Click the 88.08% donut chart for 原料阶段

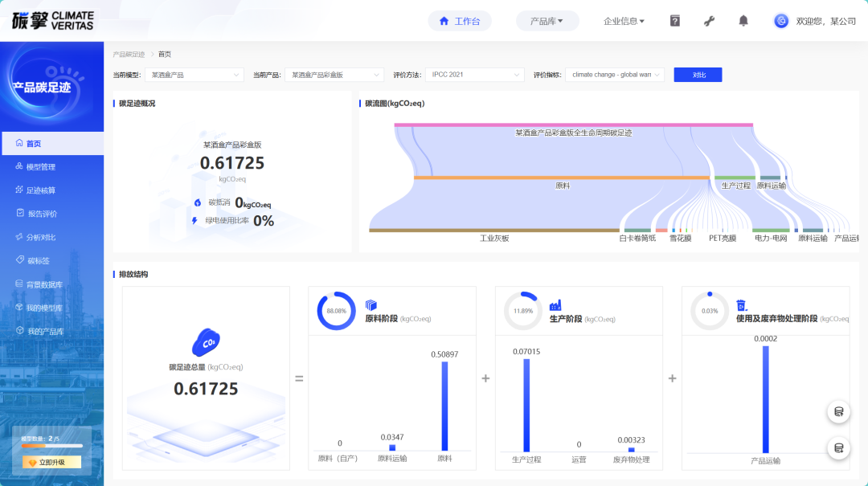coord(336,311)
